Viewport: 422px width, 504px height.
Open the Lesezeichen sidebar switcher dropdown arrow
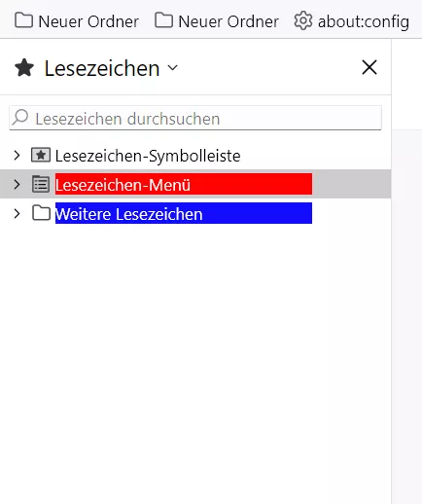[172, 68]
